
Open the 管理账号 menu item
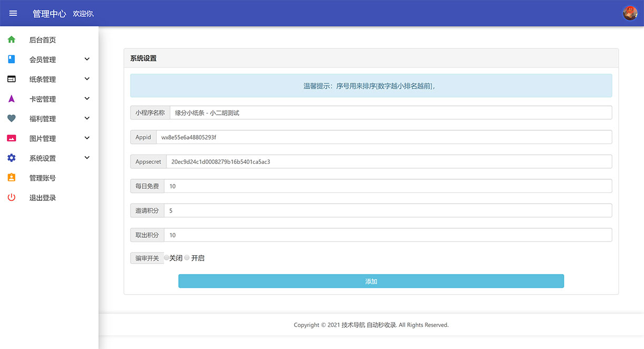click(43, 178)
